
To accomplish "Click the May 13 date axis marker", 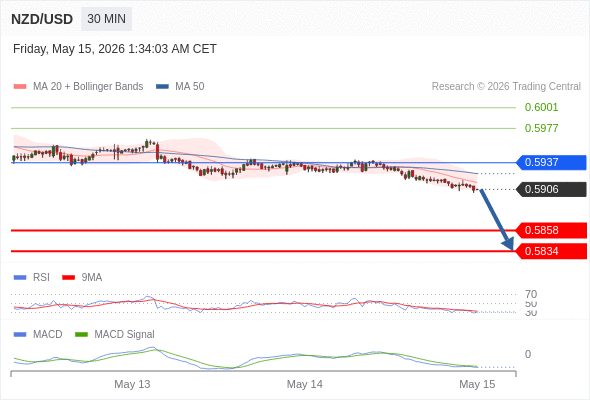I will (x=132, y=384).
